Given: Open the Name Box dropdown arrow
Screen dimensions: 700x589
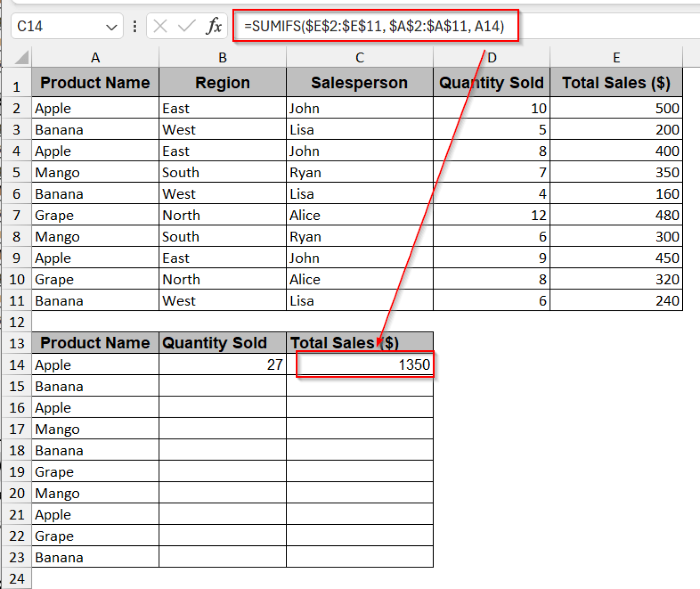Looking at the screenshot, I should (112, 26).
